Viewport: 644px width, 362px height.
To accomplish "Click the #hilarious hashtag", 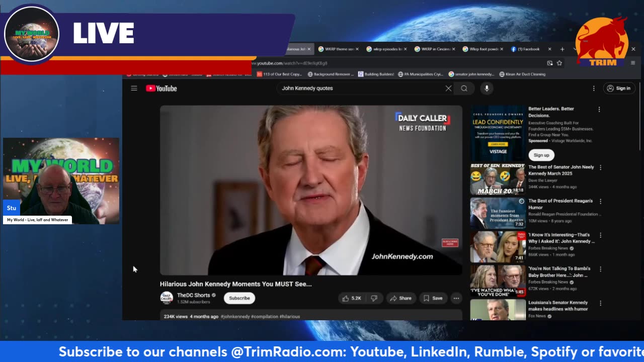I will (290, 317).
